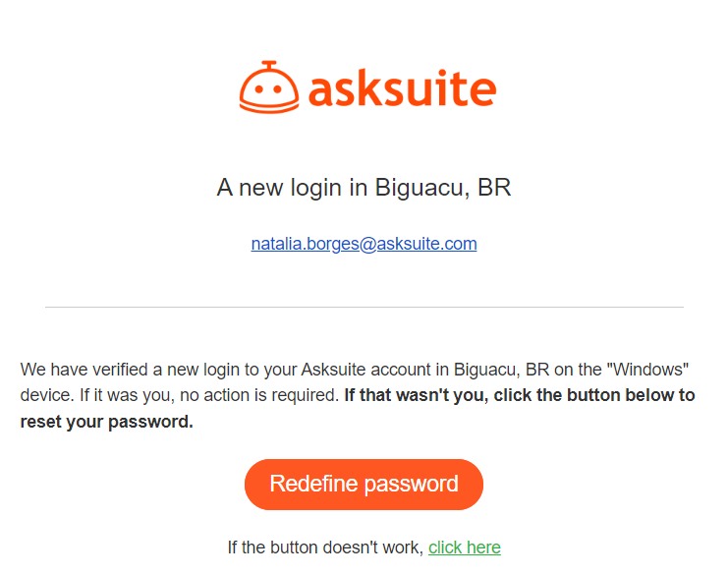Click the text If the button doesn't work
This screenshot has width=728, height=576.
tap(325, 547)
